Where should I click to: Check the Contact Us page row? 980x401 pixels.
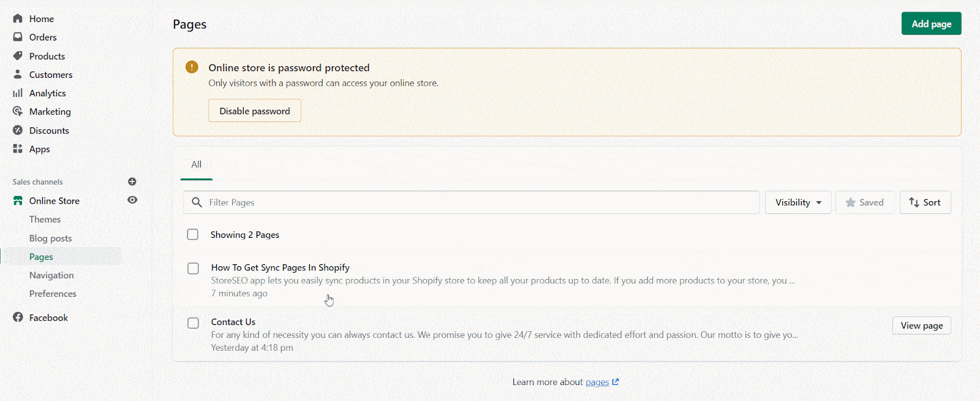click(x=193, y=323)
